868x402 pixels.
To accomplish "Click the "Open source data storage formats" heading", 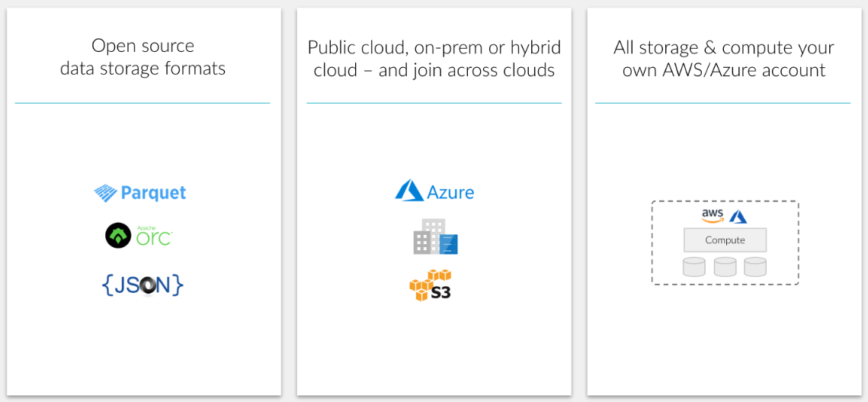I will click(x=143, y=57).
